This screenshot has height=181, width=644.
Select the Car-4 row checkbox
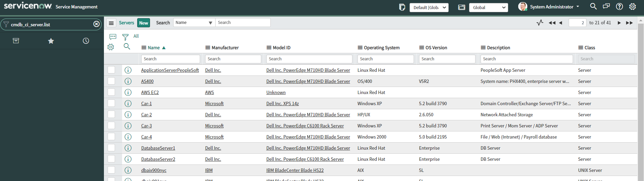tap(111, 137)
